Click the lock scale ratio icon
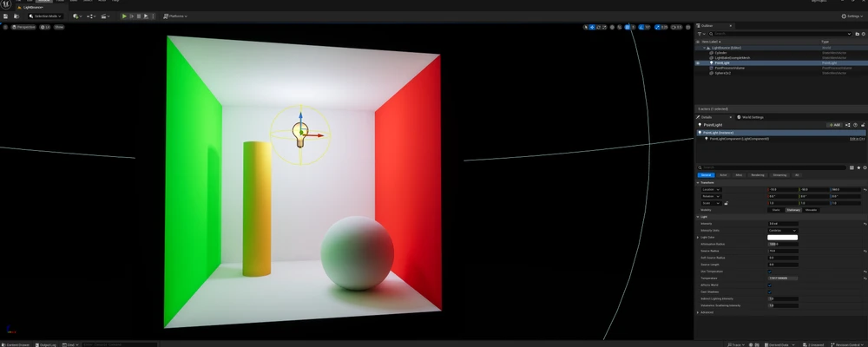Viewport: 868px width, 347px height. 726,203
